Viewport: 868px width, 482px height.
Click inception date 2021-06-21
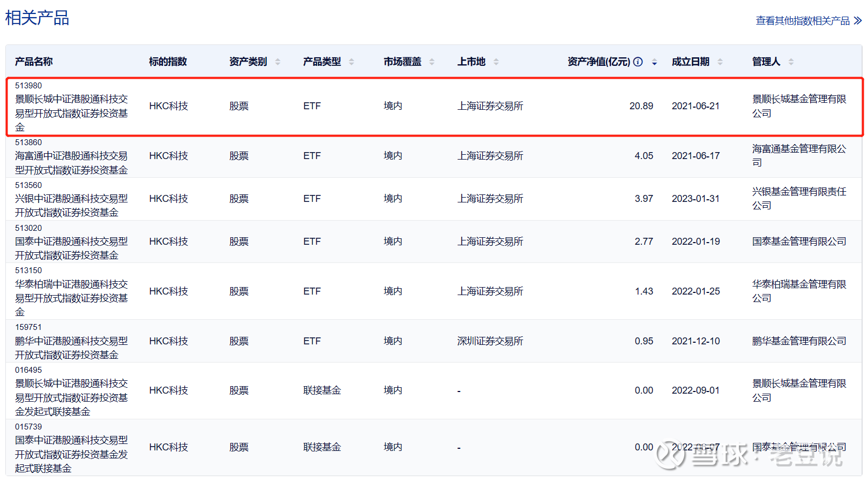[x=695, y=106]
